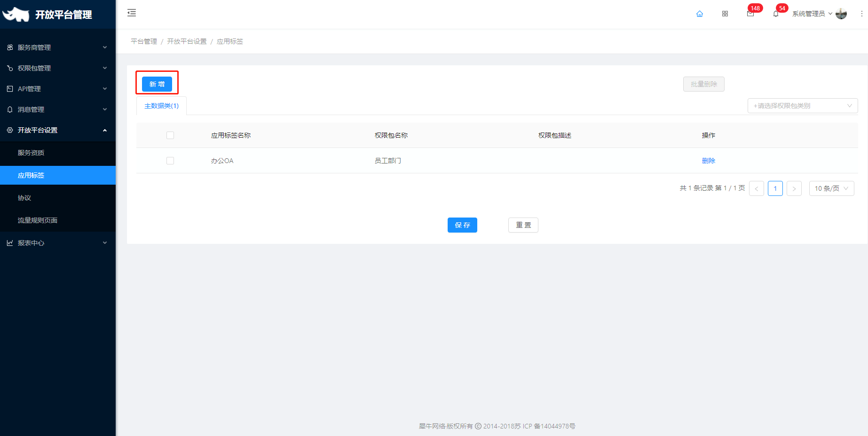Go to the previous page arrow
868x436 pixels.
[756, 188]
